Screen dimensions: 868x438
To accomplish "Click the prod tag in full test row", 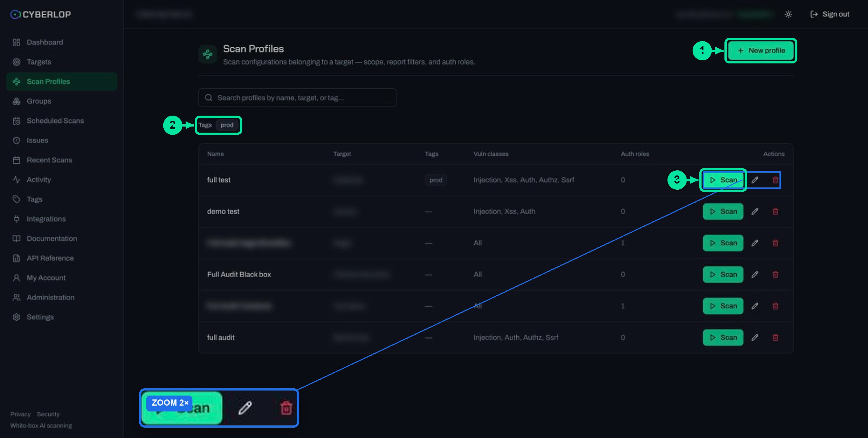I will click(x=436, y=180).
